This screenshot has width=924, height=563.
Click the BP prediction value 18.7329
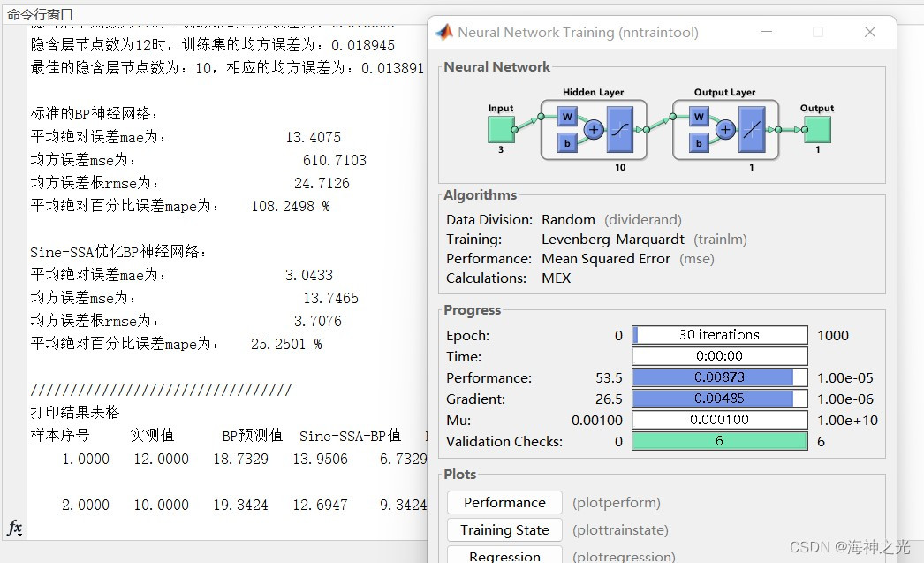[x=240, y=460]
